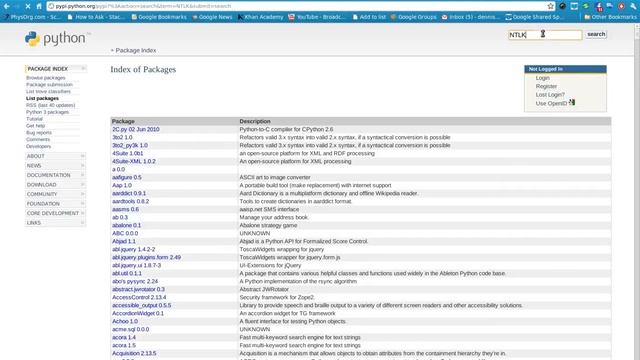This screenshot has height=360, width=640.
Task: Expand the FOUNDATION sidebar menu
Action: (x=56, y=204)
